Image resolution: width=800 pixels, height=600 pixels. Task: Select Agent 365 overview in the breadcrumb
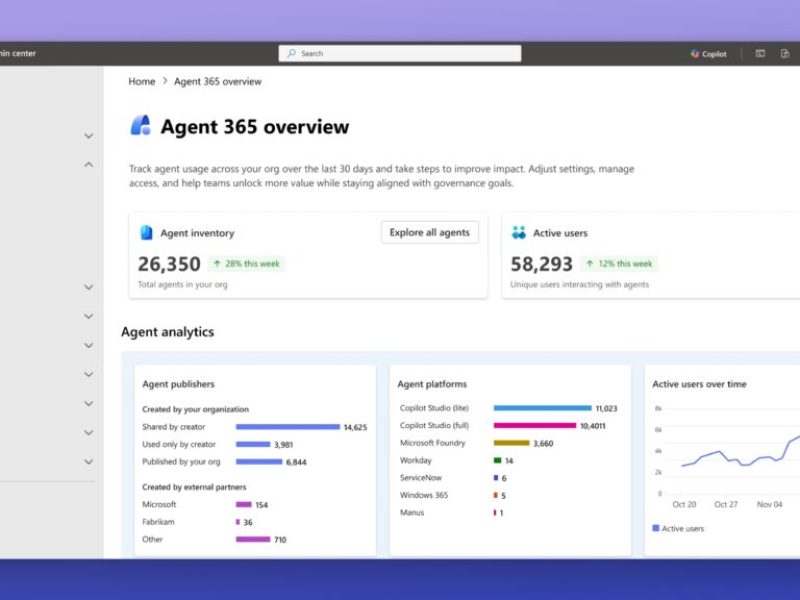(216, 81)
